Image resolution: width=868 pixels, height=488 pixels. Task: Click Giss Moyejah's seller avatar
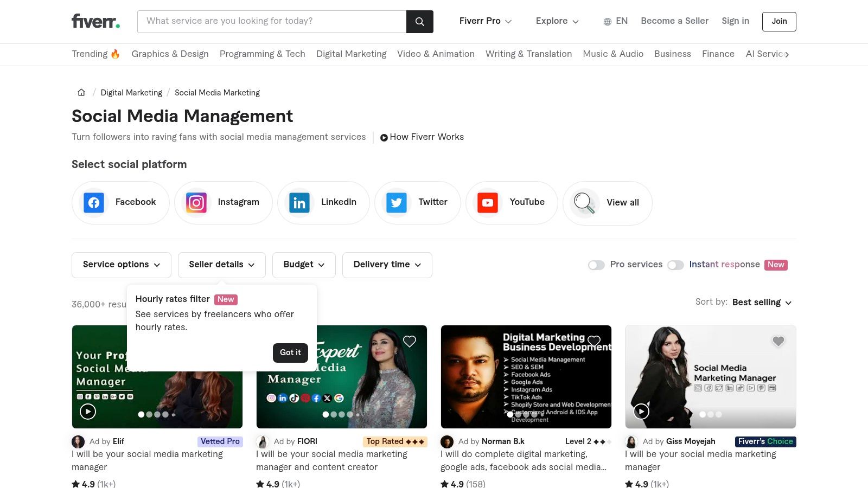point(631,441)
